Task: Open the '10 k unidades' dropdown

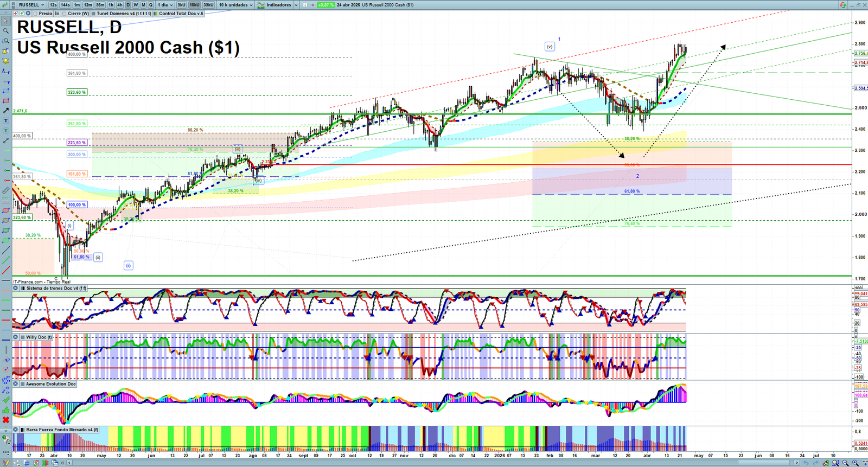Action: tap(235, 5)
